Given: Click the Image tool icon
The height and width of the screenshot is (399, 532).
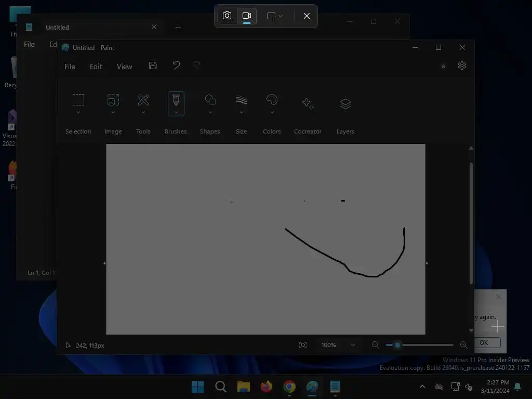Looking at the screenshot, I should click(113, 100).
